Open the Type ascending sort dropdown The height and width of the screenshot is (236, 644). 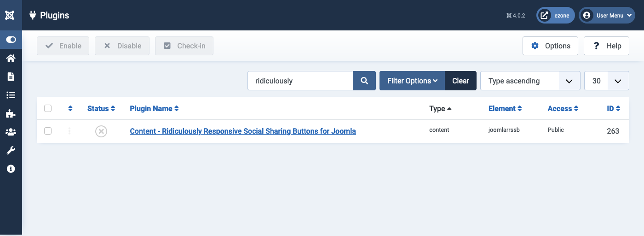530,81
